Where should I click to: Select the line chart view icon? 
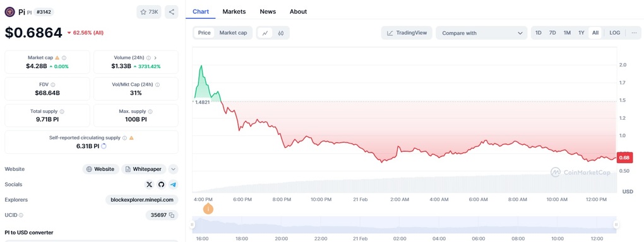pyautogui.click(x=265, y=33)
